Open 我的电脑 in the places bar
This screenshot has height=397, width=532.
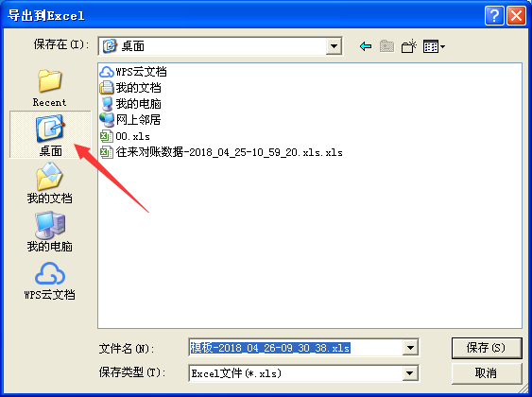tap(49, 232)
